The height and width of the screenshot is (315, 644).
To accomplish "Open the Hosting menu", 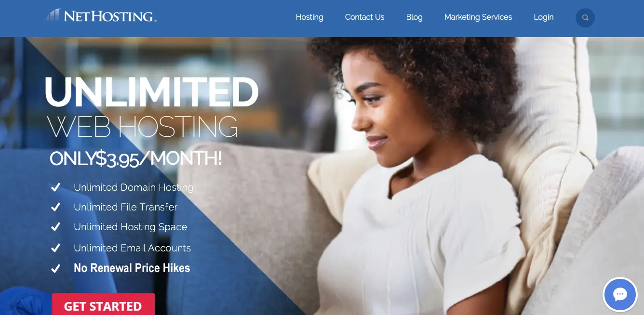I will (309, 17).
